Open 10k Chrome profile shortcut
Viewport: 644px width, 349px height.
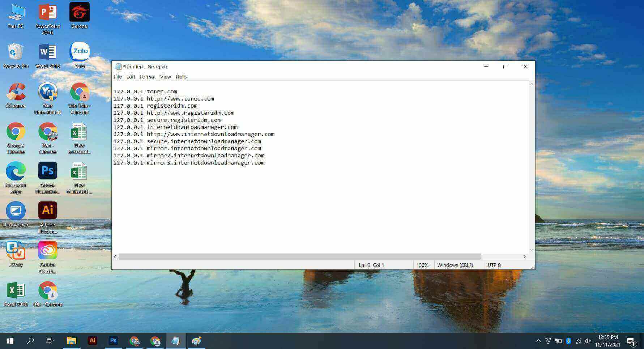[x=47, y=294]
